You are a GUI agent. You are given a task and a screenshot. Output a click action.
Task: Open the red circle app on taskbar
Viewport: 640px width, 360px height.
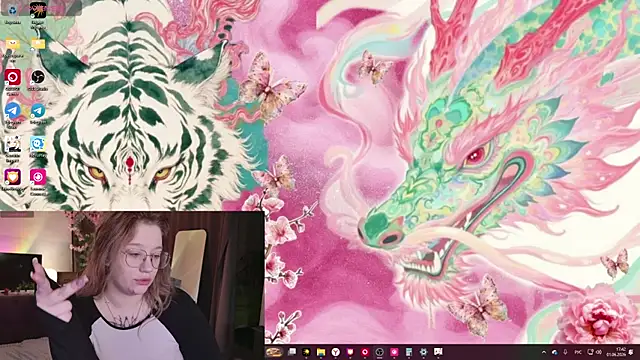(365, 352)
